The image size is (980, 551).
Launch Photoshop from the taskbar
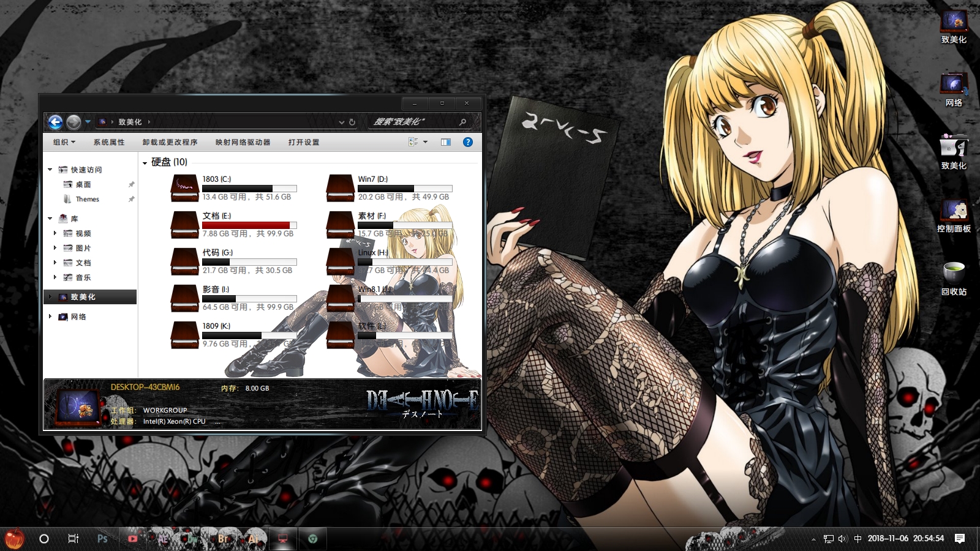[x=103, y=539]
